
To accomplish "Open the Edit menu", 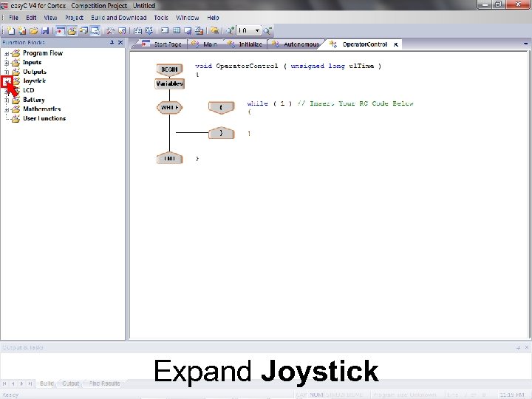I will click(x=31, y=18).
